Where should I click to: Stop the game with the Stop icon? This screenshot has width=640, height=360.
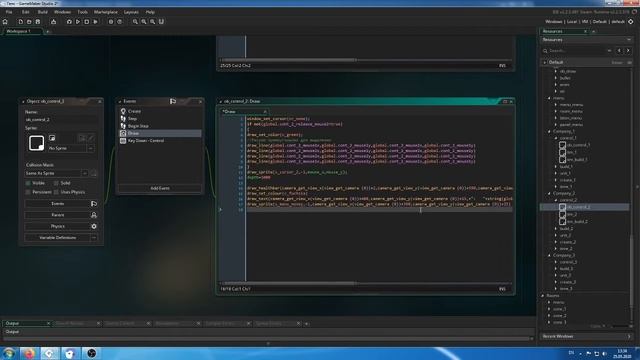(x=87, y=22)
